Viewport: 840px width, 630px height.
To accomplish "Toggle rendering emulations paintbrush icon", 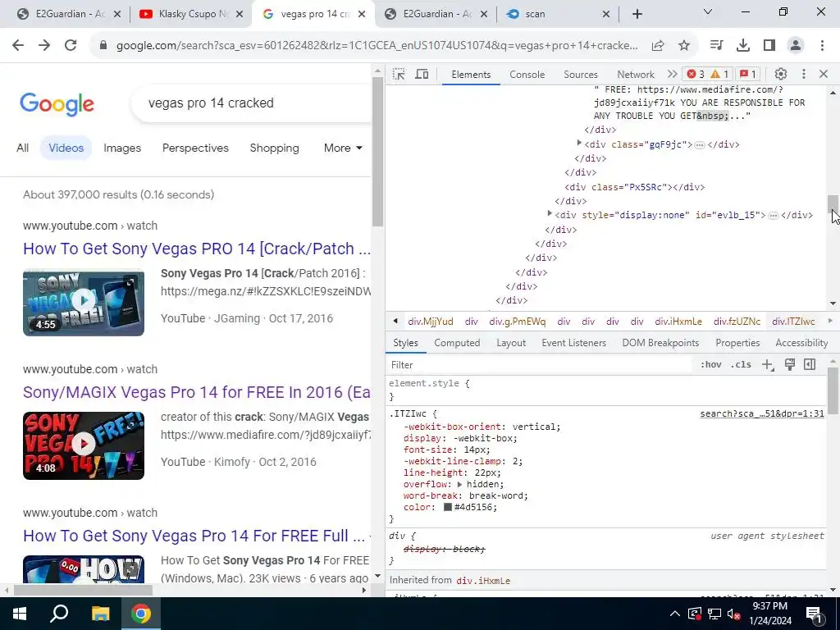I will pos(790,365).
